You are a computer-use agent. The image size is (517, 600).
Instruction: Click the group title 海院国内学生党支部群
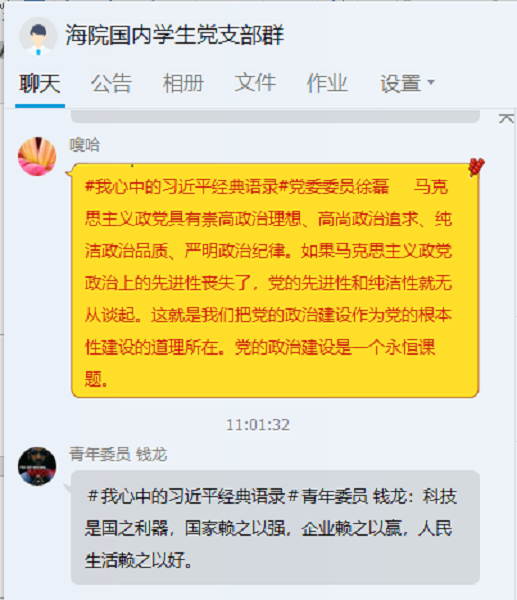coord(175,35)
